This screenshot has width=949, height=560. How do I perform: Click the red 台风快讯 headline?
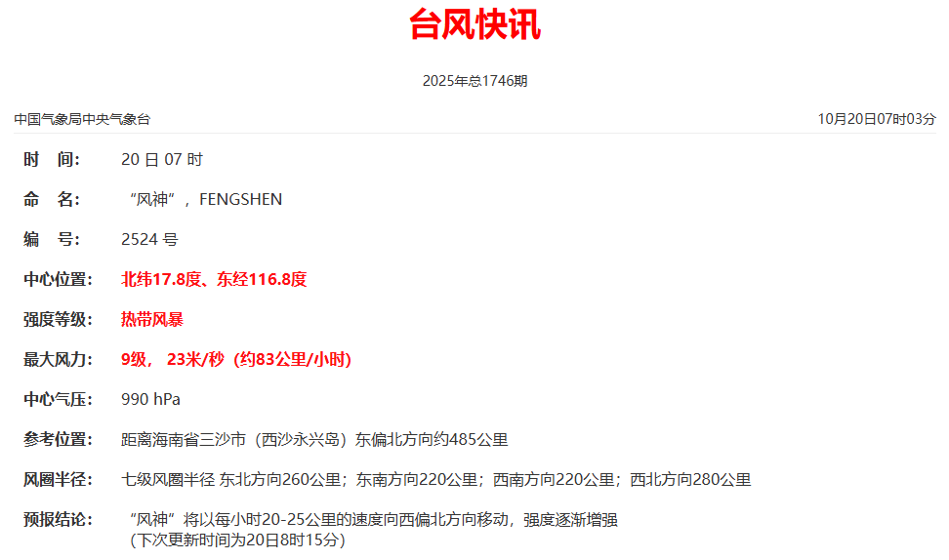474,24
